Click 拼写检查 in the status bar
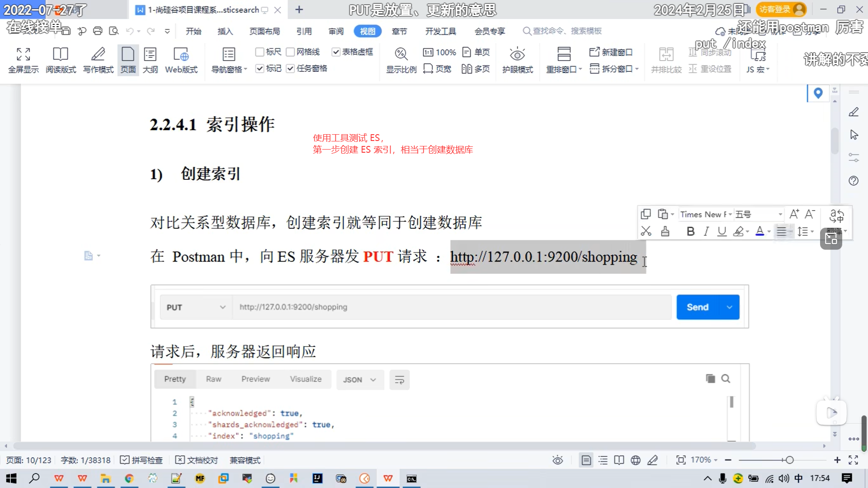868x488 pixels. coord(141,460)
